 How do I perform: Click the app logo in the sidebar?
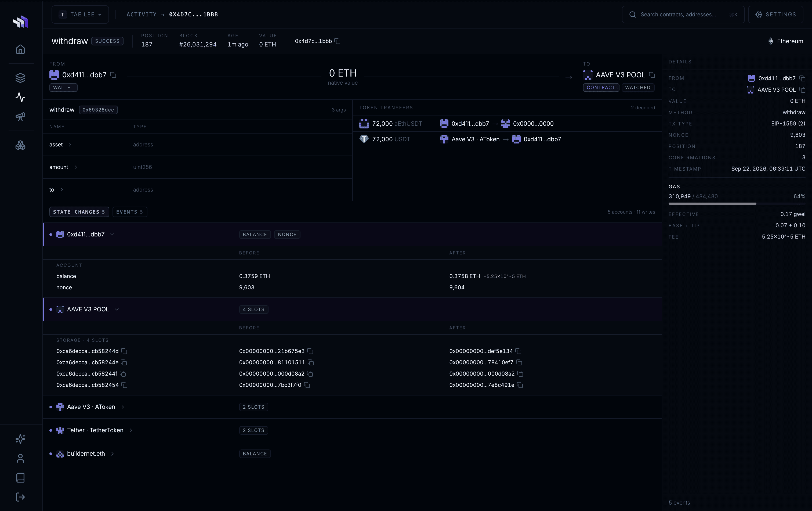pos(20,21)
